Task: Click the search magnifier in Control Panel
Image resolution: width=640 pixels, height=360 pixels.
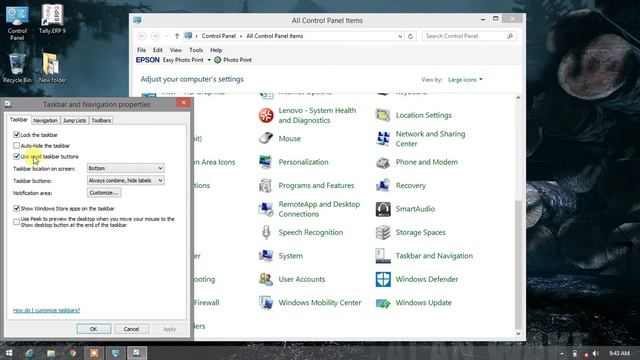Action: pos(510,36)
